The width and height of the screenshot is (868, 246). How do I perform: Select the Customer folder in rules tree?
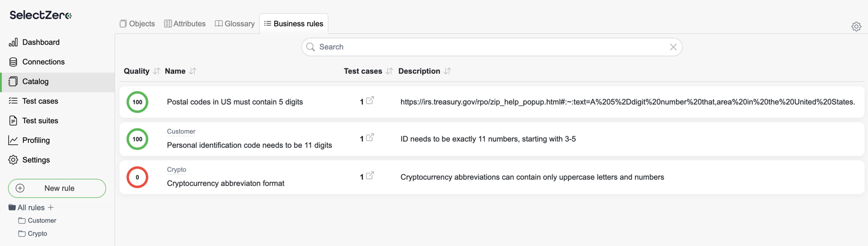tap(41, 220)
